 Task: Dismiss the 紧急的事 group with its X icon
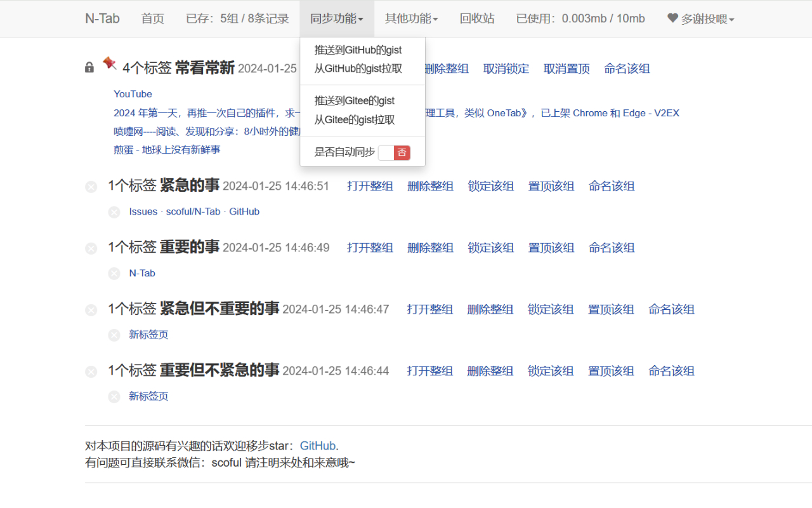coord(91,186)
